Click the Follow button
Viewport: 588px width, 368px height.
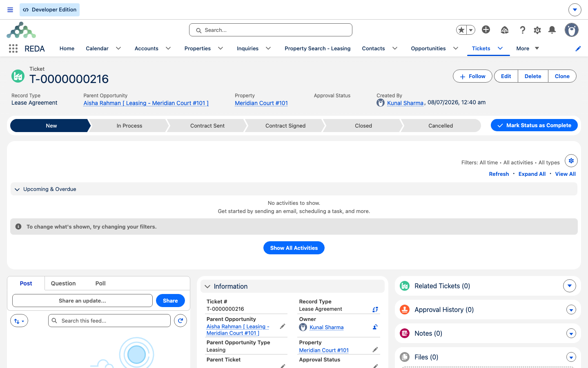click(x=472, y=76)
